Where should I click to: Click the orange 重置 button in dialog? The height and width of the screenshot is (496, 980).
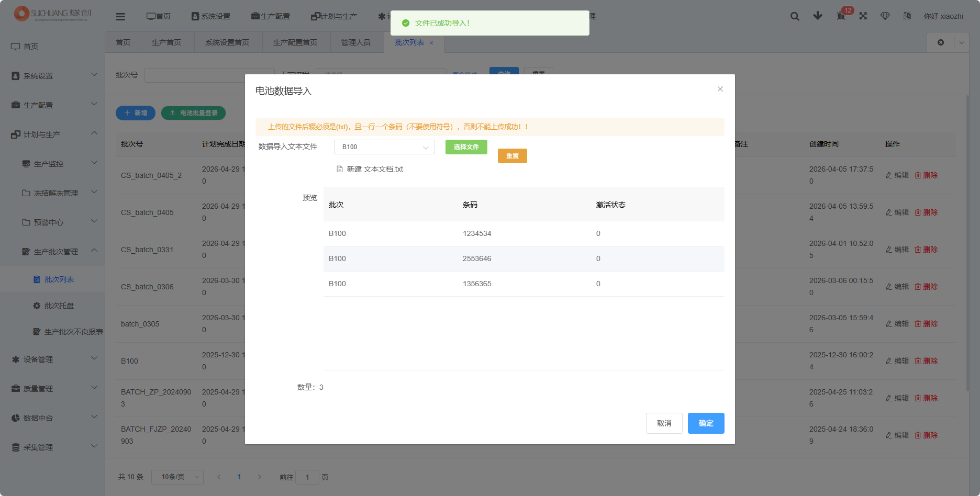pos(513,156)
